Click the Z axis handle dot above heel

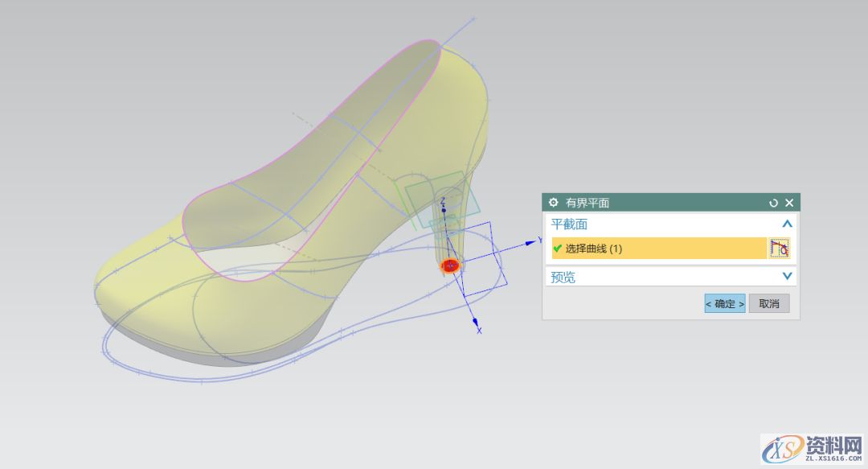pos(443,210)
